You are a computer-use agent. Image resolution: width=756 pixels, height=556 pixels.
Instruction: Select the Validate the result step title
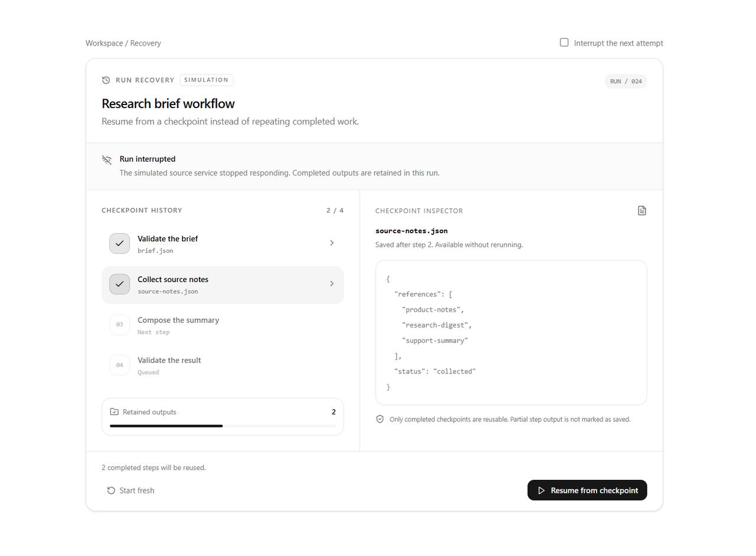point(170,360)
